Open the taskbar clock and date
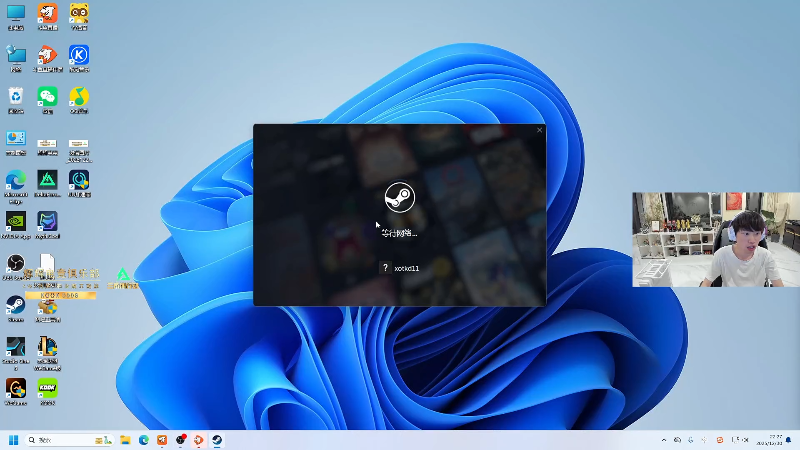 tap(769, 440)
